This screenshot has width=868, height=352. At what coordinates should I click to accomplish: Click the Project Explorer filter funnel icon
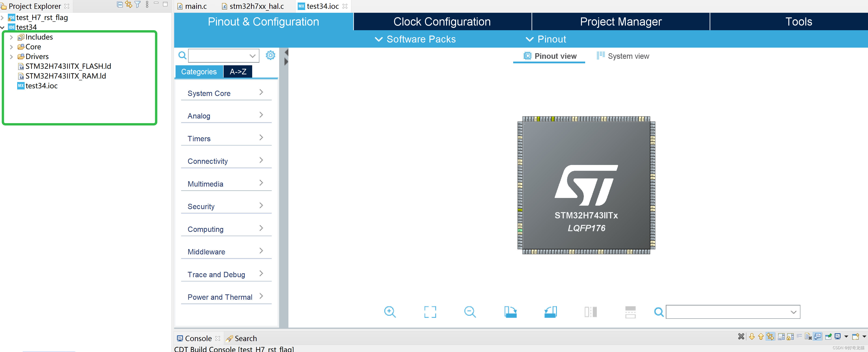click(137, 4)
